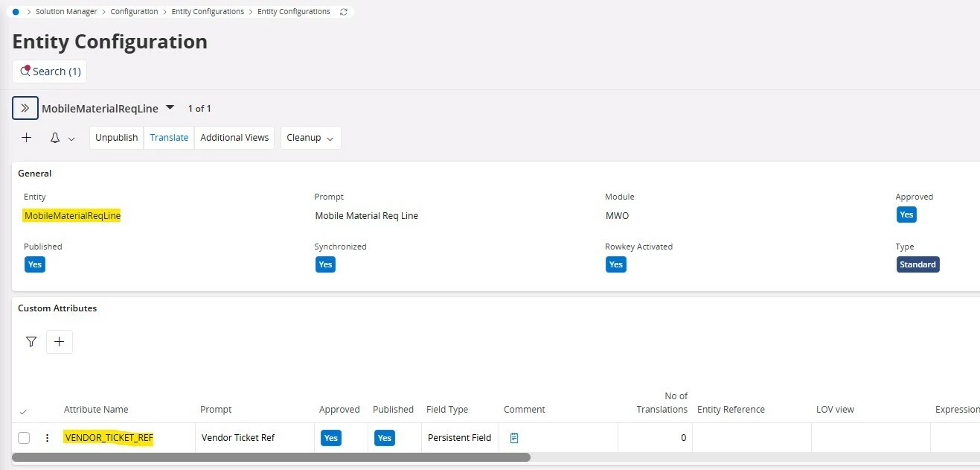Open the Cleanup dropdown menu

click(x=311, y=138)
